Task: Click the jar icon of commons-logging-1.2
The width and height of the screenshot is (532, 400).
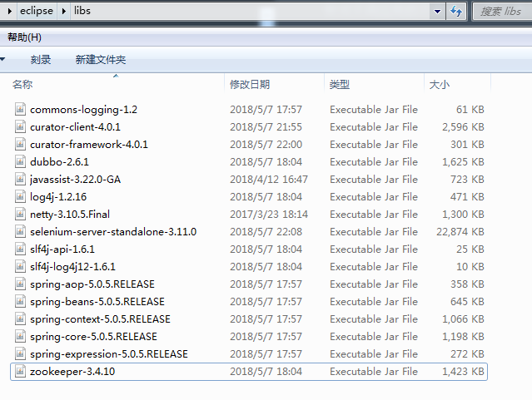Action: (20, 109)
